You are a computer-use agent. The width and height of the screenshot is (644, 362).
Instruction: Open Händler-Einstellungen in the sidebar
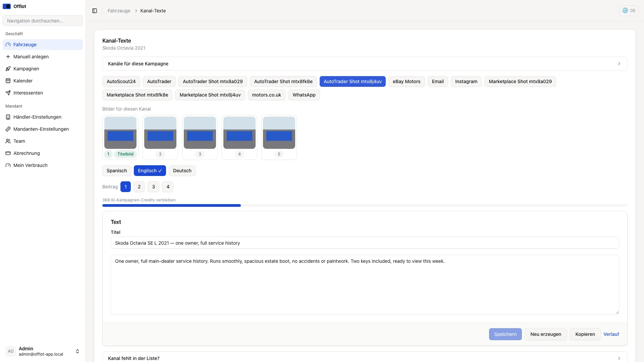click(x=43, y=117)
